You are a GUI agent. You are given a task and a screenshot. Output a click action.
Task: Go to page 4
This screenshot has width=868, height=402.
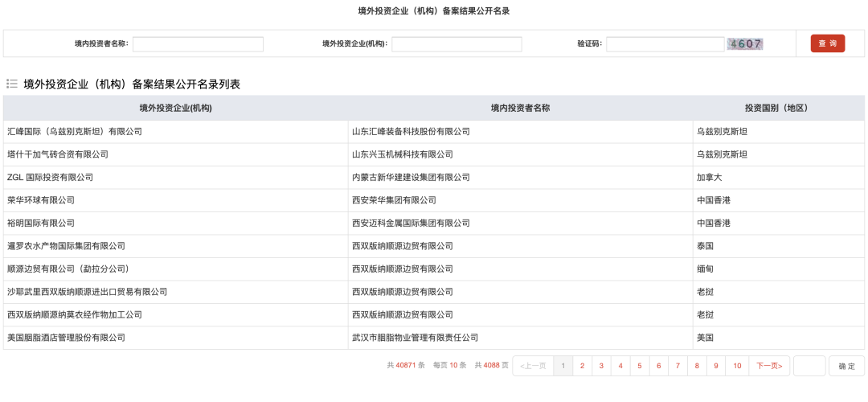(x=620, y=366)
